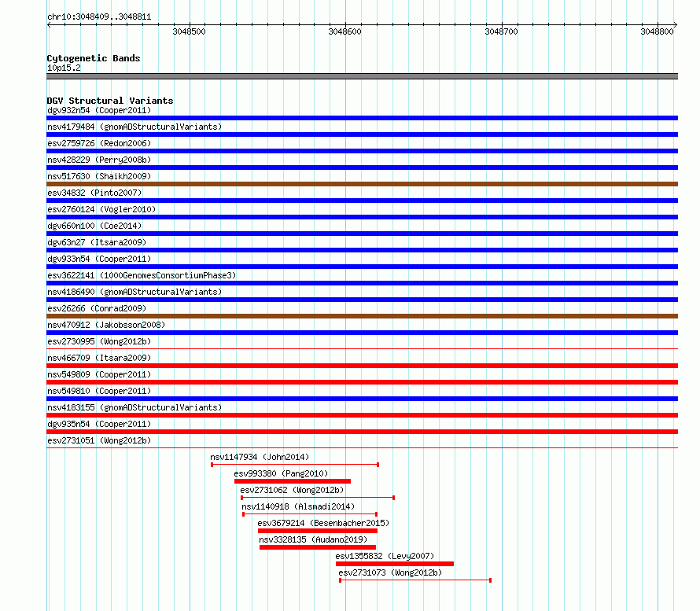Click the red span for nsv1147934 (John2014)
Screen dimensions: 700x611
point(295,465)
